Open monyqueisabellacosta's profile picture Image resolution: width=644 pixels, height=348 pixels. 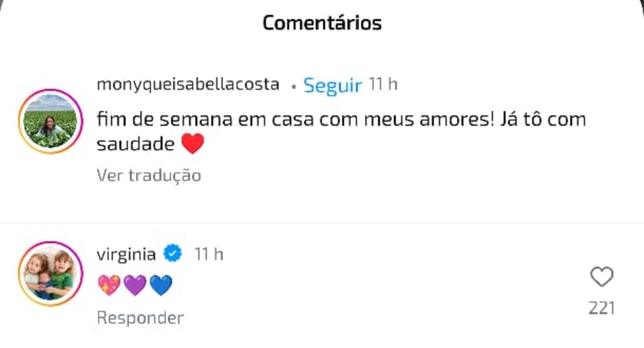[49, 122]
